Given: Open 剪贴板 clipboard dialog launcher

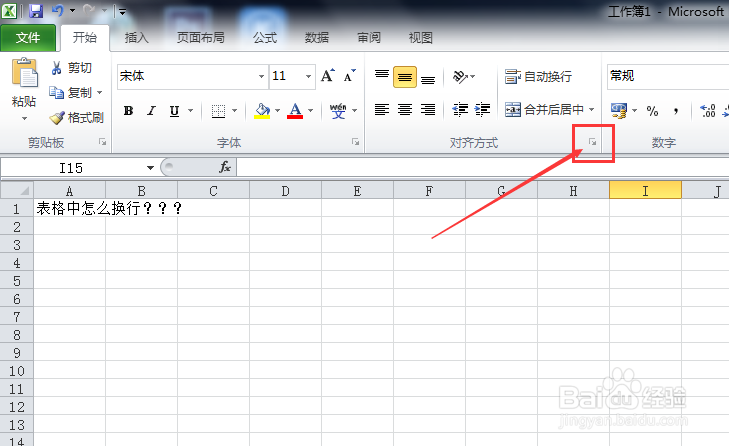Looking at the screenshot, I should tap(103, 142).
